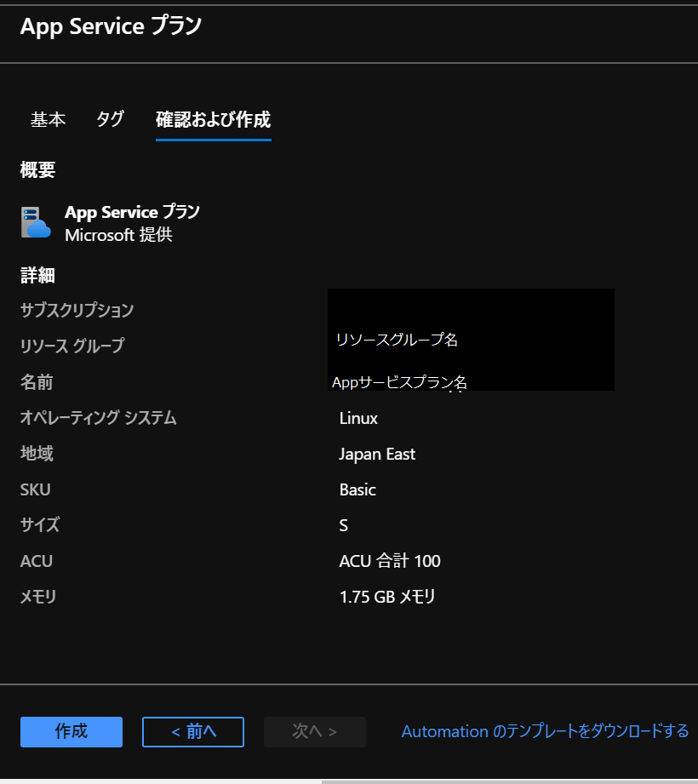This screenshot has width=698, height=784.
Task: Switch to the タグ tab
Action: pyautogui.click(x=110, y=119)
